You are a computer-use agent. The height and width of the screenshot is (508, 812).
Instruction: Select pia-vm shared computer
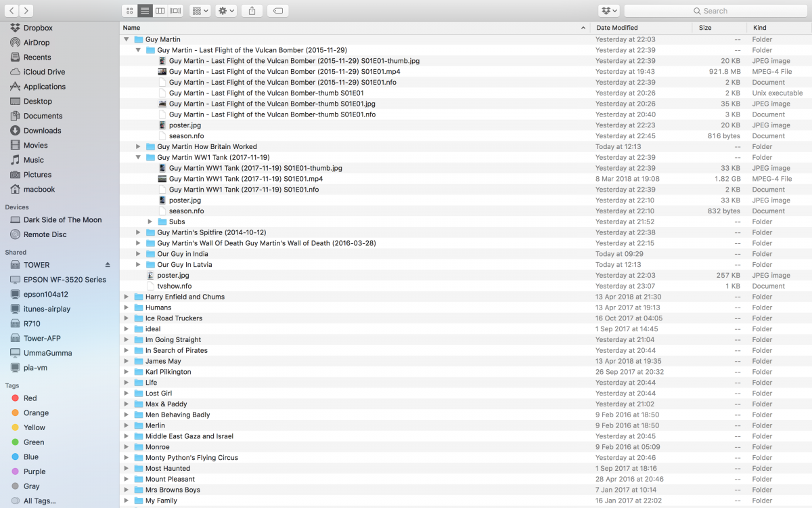tap(35, 368)
